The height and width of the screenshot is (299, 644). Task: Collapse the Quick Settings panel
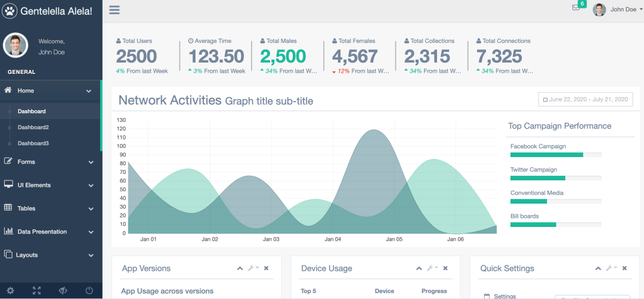(598, 269)
